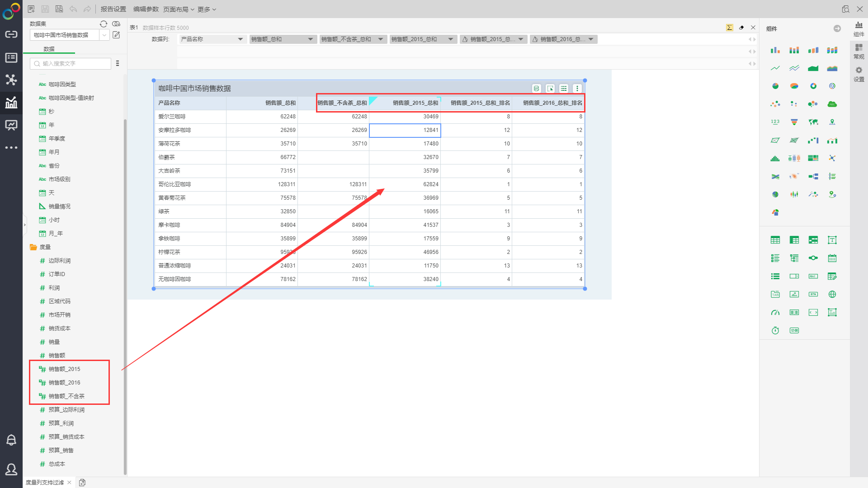
Task: Collapse the components panel with arrow button
Action: [837, 28]
